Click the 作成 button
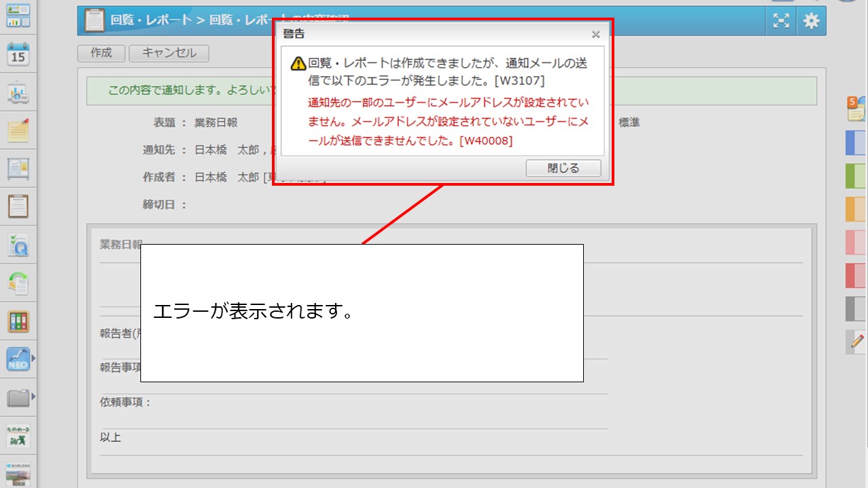The width and height of the screenshot is (868, 488). pos(101,53)
